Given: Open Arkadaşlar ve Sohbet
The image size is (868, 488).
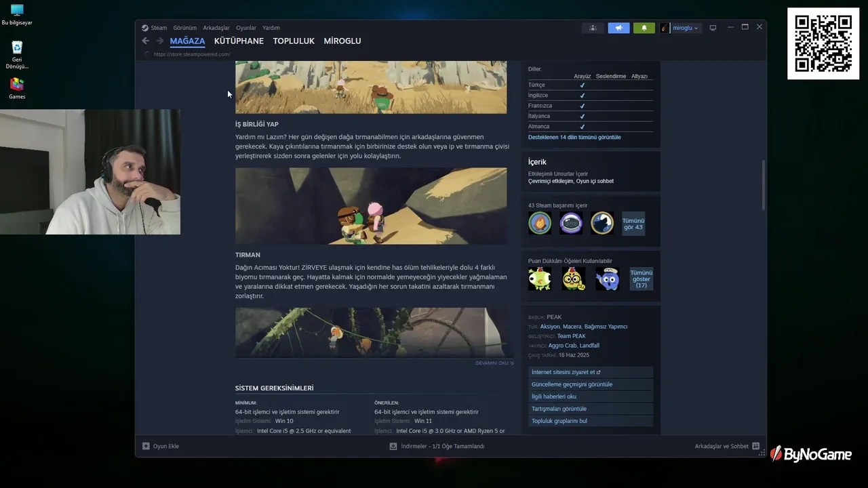Looking at the screenshot, I should [x=722, y=446].
